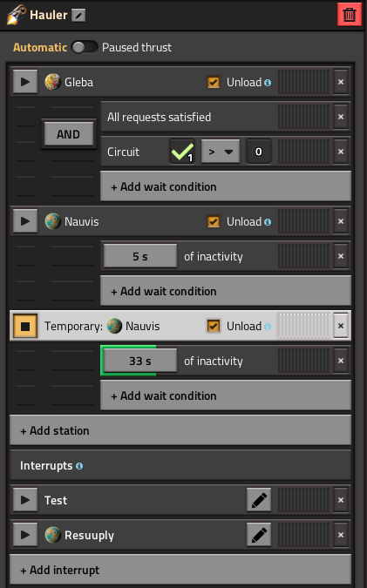
Task: Click the green checkmark circuit signal icon
Action: [x=182, y=152]
